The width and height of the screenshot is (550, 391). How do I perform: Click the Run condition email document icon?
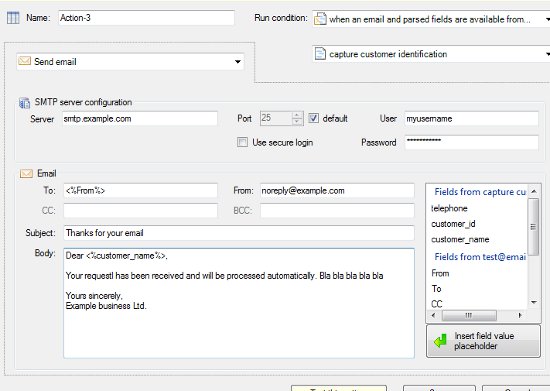coord(320,19)
